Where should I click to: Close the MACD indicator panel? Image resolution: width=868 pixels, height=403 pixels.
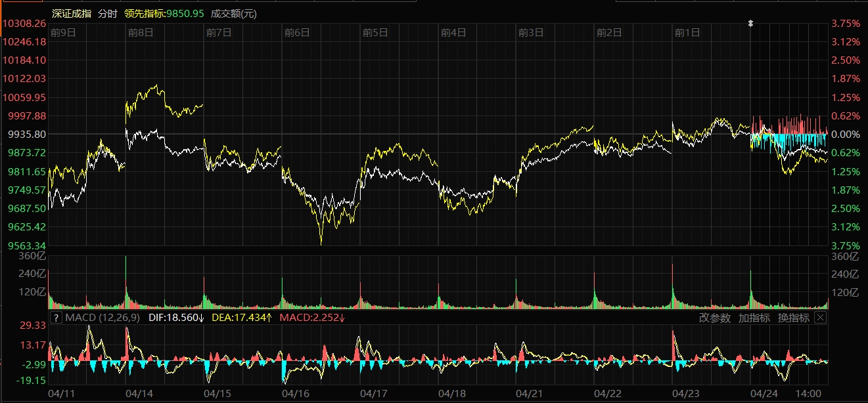tap(820, 318)
